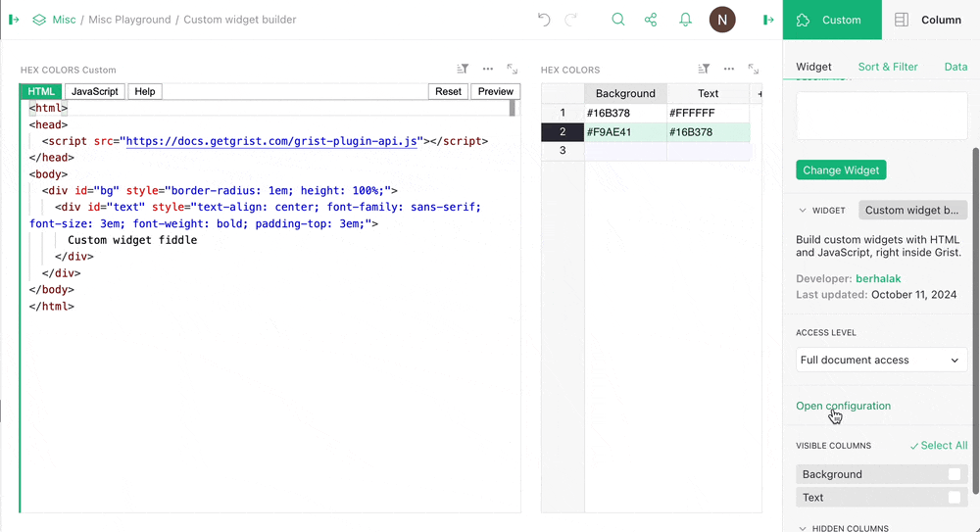Open sort and filter for HEX COLORS table
Viewport: 980px width, 532px height.
tap(704, 69)
